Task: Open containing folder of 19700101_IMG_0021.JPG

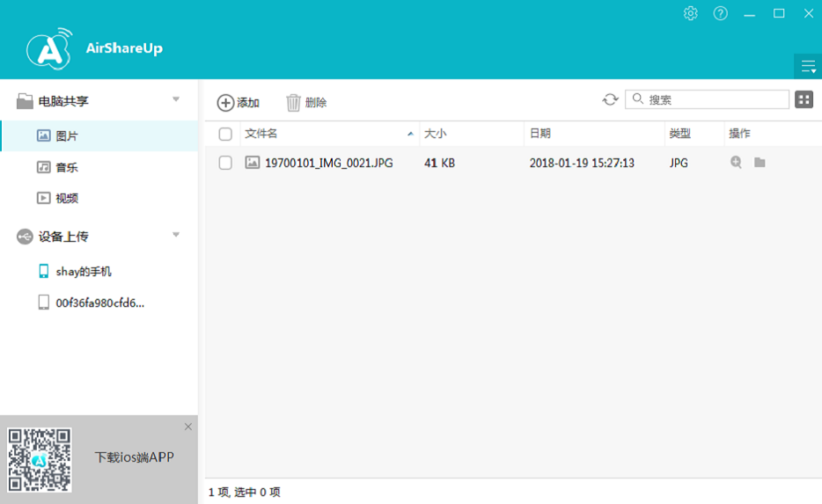Action: point(760,163)
